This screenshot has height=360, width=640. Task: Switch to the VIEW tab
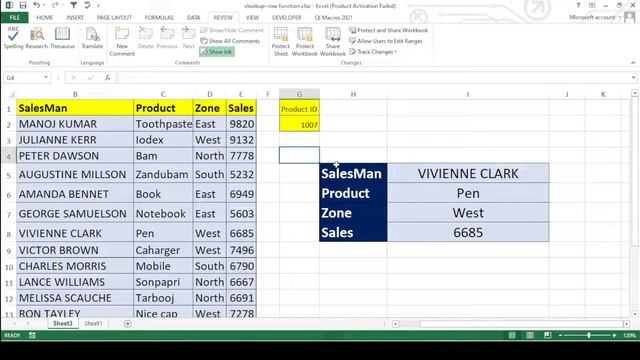[252, 18]
